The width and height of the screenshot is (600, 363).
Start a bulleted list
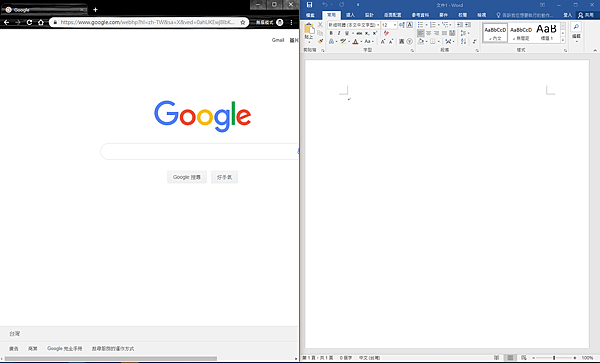(x=421, y=25)
